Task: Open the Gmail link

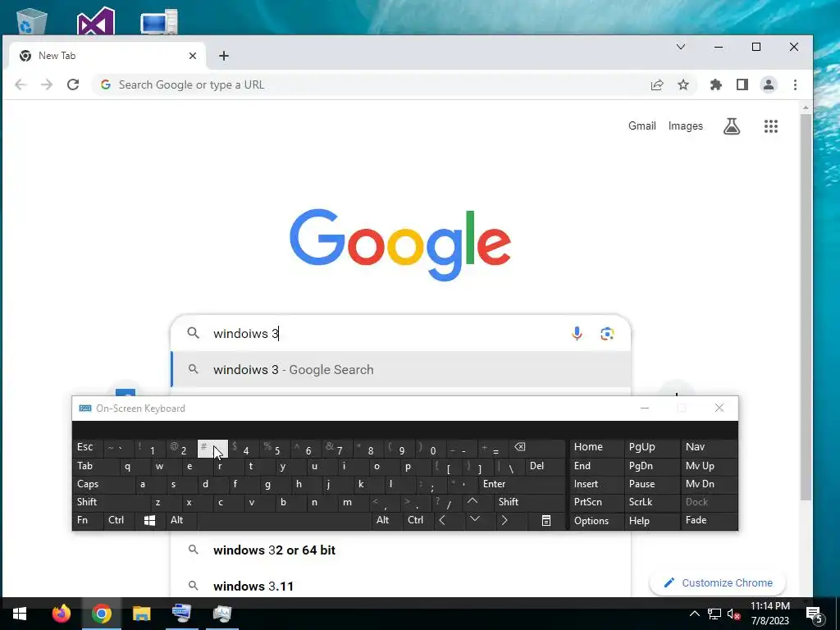Action: (641, 126)
